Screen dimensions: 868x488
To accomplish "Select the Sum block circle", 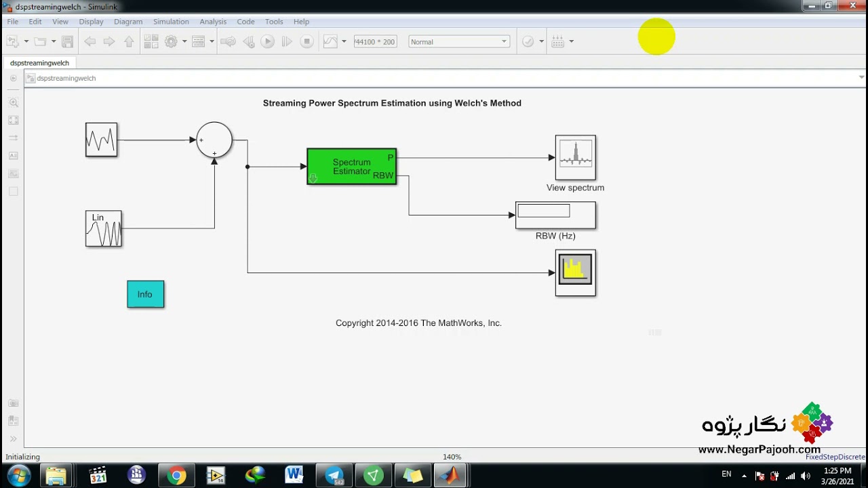I will tap(214, 140).
